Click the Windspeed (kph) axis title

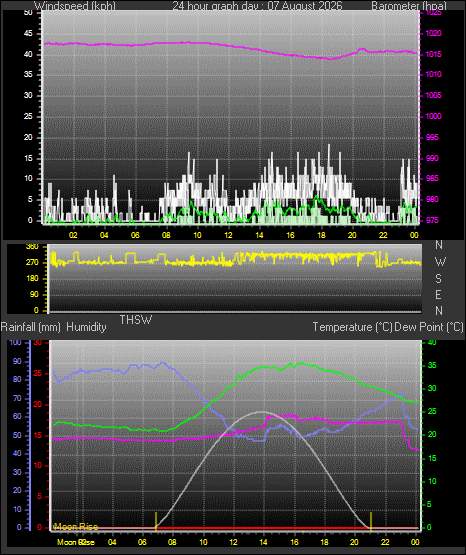coord(75,5)
